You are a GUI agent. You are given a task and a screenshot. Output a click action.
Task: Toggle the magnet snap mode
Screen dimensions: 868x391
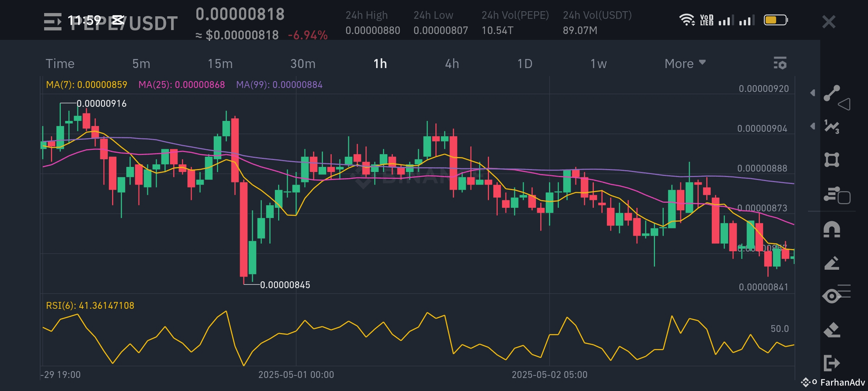[831, 230]
